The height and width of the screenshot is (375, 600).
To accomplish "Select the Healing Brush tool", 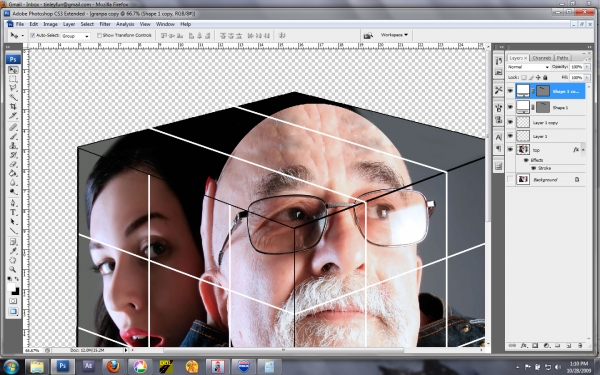I will [13, 127].
